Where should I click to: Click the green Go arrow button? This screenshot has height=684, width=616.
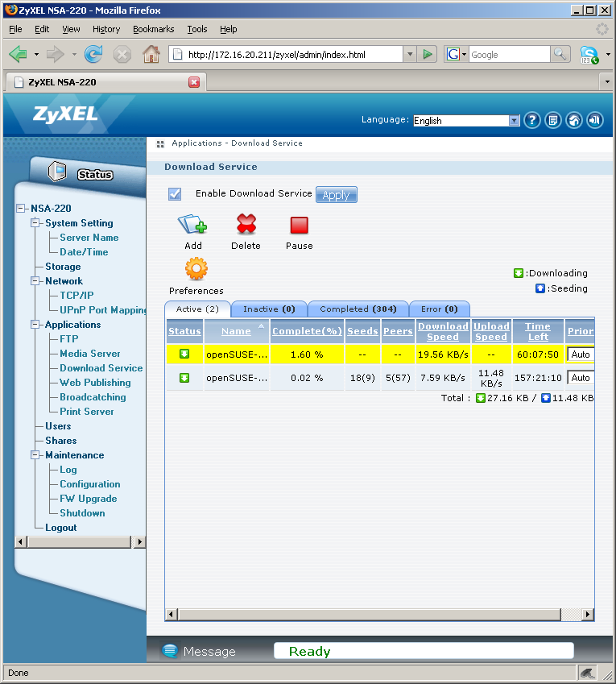[x=428, y=55]
